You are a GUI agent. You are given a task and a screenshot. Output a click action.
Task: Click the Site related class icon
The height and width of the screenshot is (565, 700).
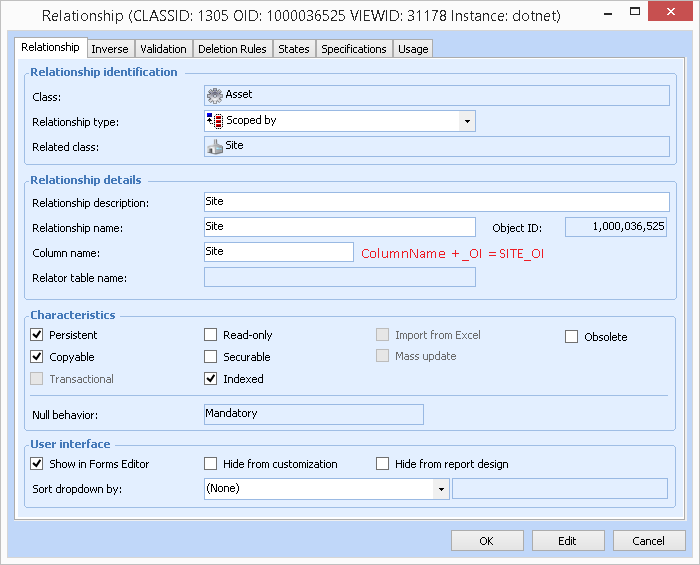214,146
